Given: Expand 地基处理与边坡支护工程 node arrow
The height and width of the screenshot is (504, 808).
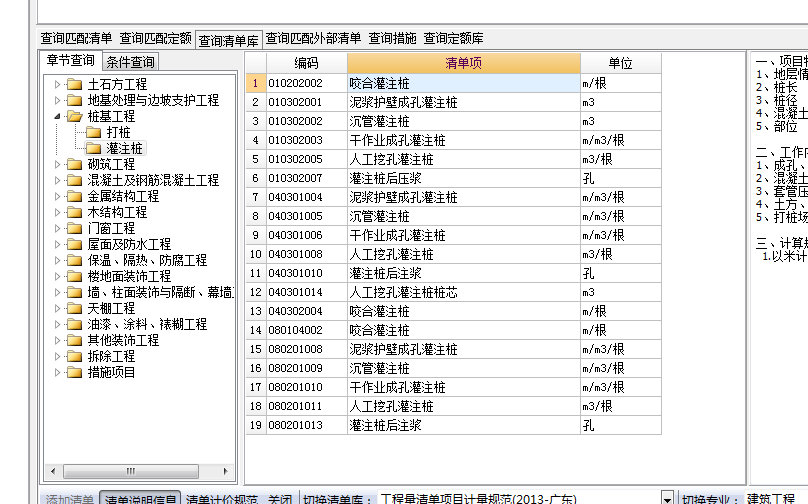Looking at the screenshot, I should (x=58, y=100).
